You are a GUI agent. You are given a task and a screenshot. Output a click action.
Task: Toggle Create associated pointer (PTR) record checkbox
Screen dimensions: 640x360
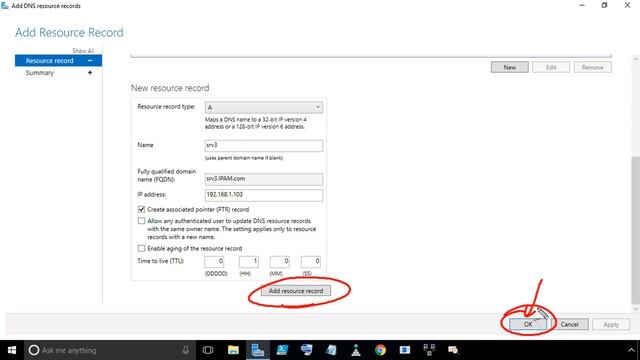pyautogui.click(x=141, y=209)
